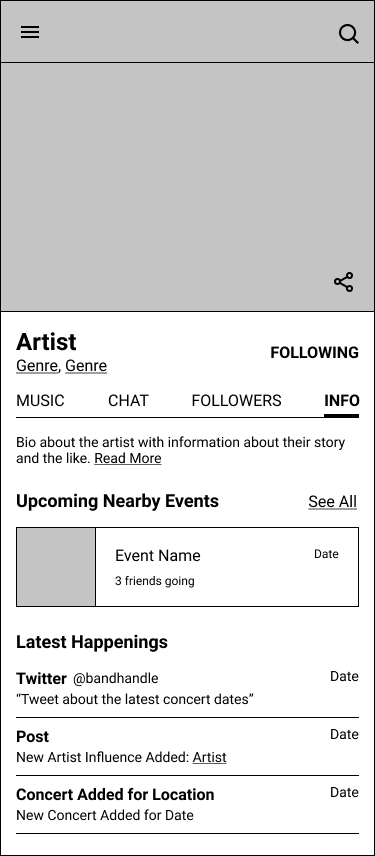This screenshot has width=375, height=856.
Task: Expand bio with Read More
Action: click(x=128, y=459)
